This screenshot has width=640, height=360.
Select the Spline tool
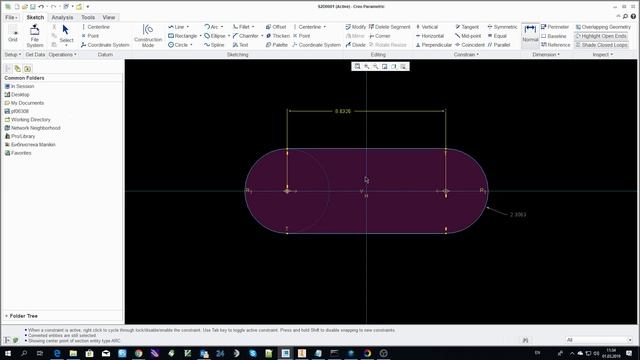point(214,45)
